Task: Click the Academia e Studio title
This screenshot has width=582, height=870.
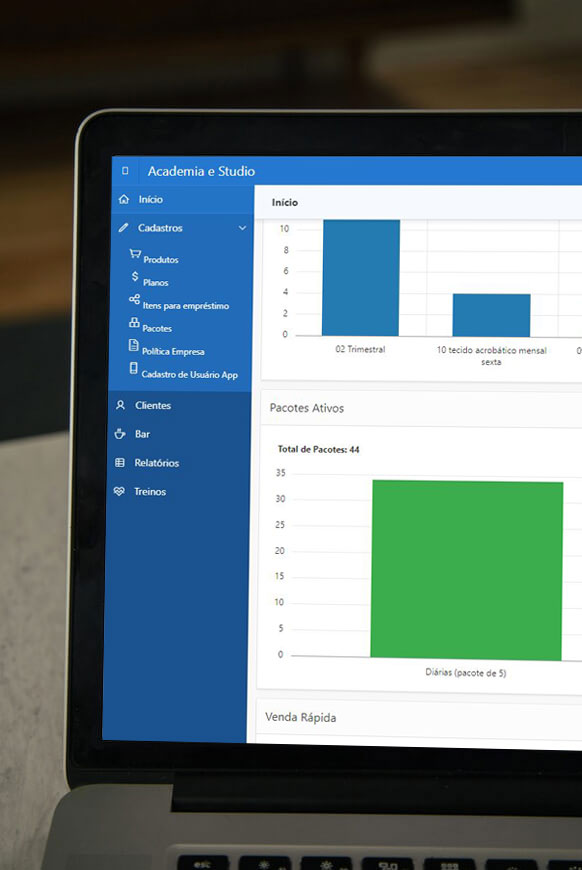Action: [x=201, y=171]
